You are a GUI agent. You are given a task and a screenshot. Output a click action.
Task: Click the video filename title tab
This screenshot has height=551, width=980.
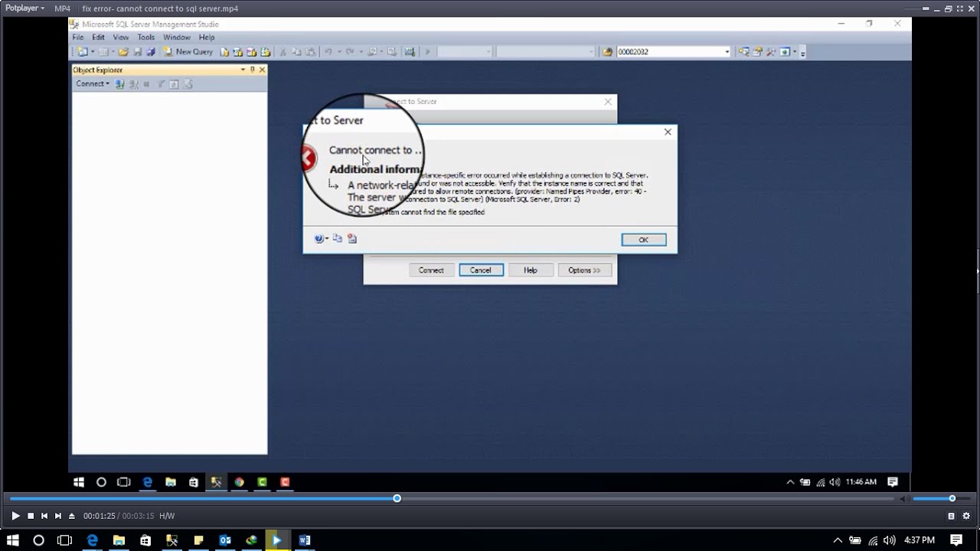[x=160, y=8]
